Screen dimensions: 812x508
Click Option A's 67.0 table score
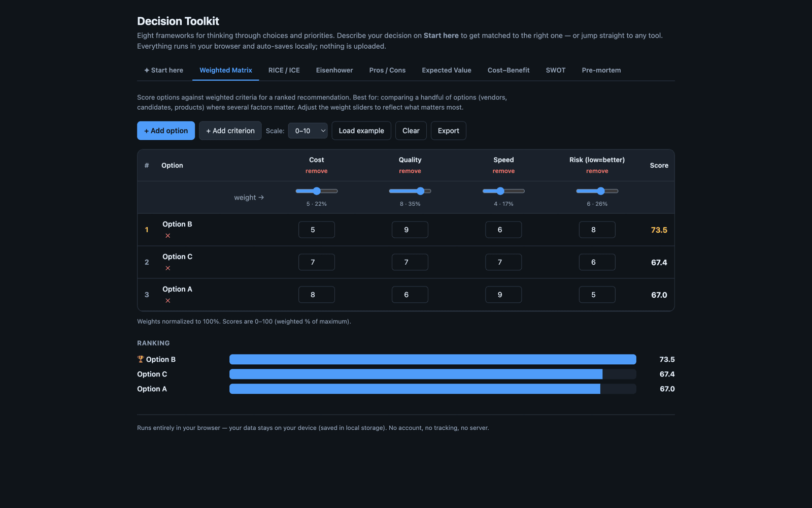[x=659, y=295]
